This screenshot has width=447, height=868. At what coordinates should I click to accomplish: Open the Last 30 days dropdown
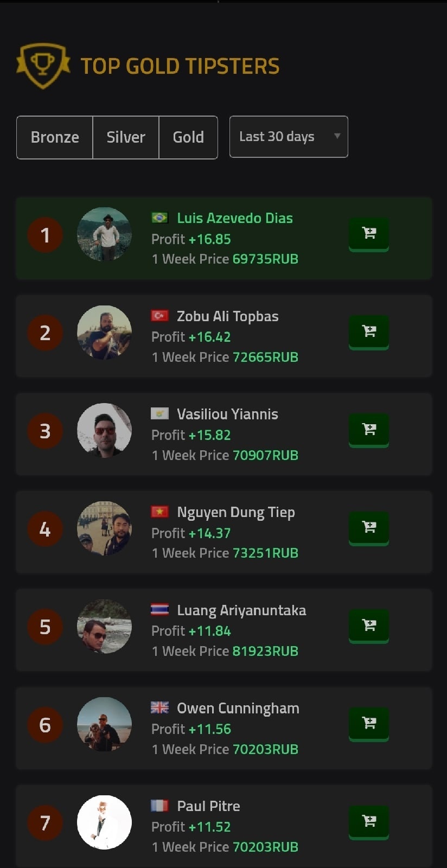coord(289,137)
